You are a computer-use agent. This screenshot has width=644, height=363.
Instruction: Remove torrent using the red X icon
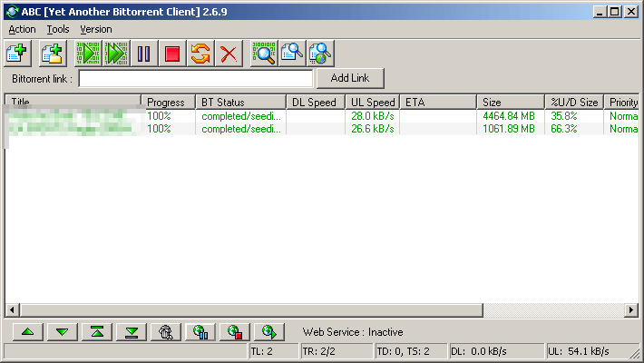click(x=228, y=54)
